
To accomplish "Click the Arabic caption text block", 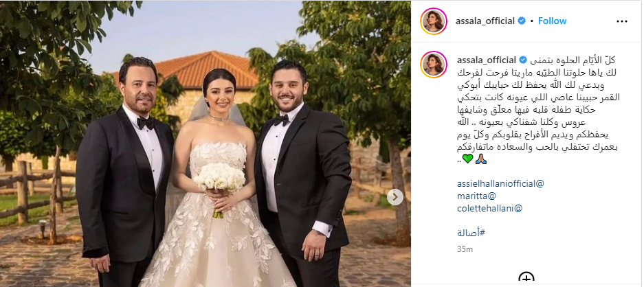I will [535, 110].
